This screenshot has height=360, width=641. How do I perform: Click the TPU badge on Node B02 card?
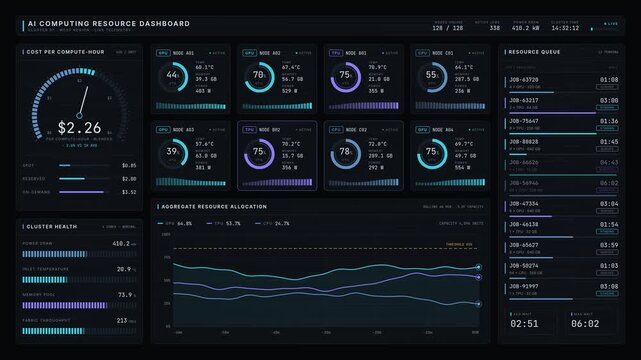[249, 130]
